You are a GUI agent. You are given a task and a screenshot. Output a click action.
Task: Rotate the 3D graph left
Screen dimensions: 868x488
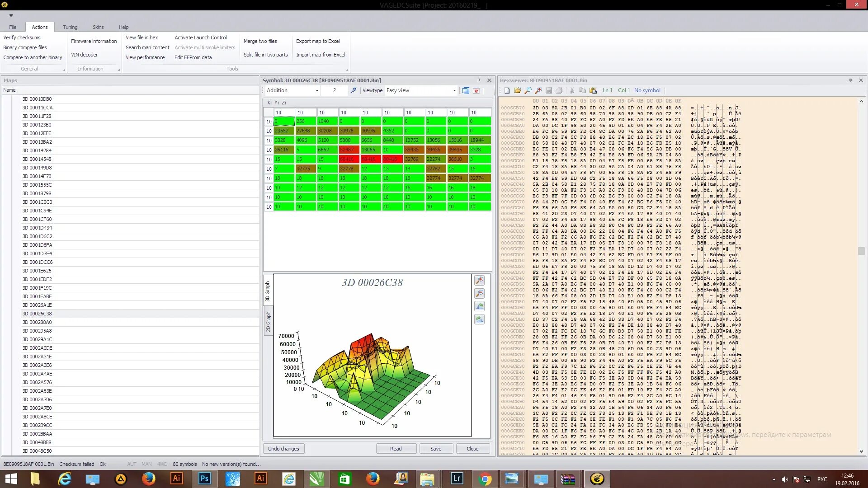pos(479,306)
